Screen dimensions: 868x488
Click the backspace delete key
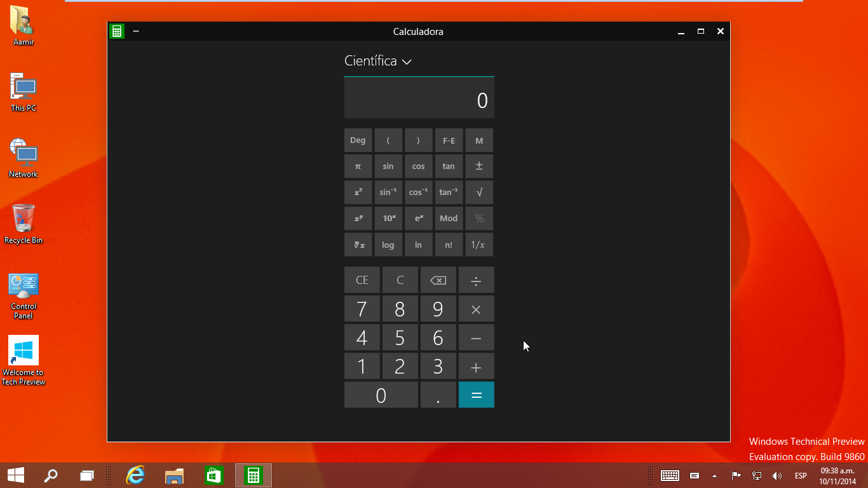click(438, 280)
